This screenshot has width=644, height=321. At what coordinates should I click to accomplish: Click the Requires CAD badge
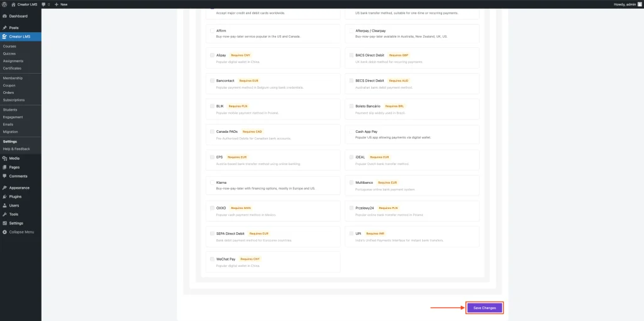[252, 132]
